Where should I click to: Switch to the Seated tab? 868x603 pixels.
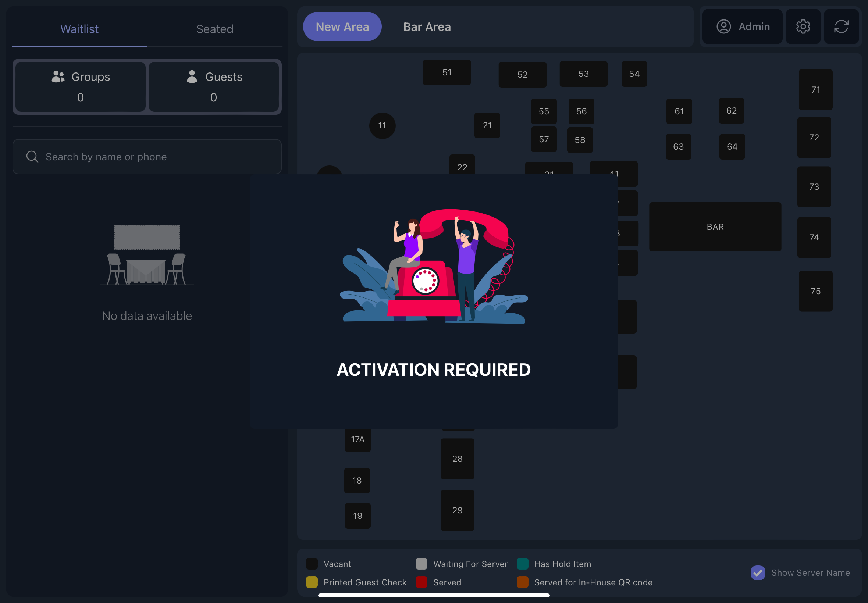click(215, 29)
